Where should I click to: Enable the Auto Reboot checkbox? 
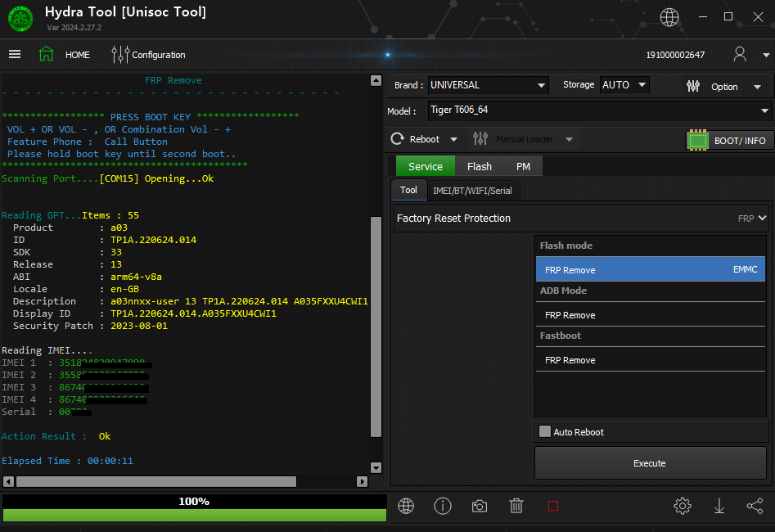coord(545,432)
